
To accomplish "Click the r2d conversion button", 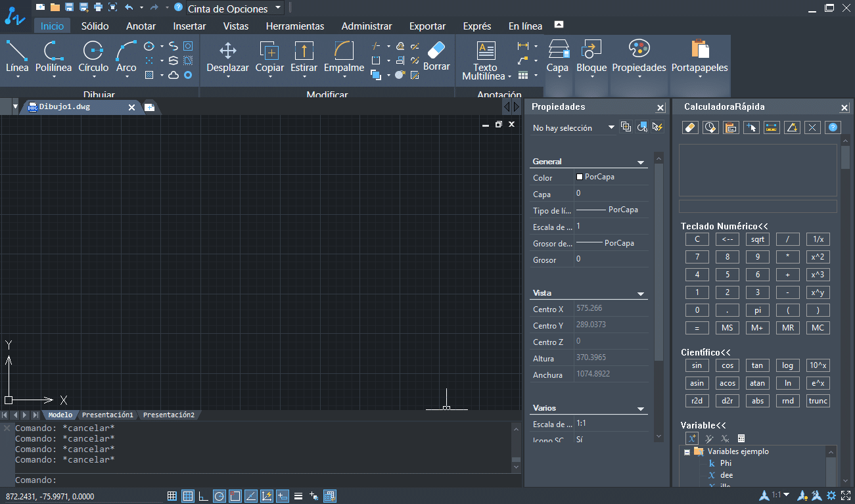I will (x=697, y=401).
